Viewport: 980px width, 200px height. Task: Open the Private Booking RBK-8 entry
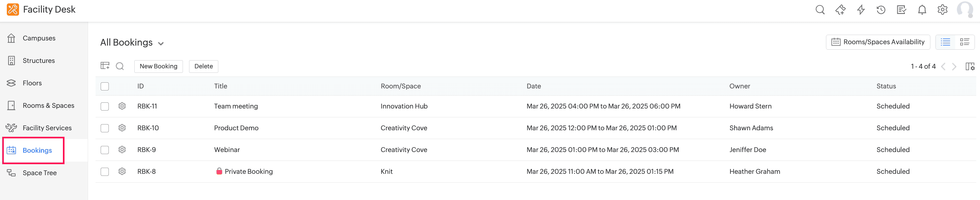(249, 171)
